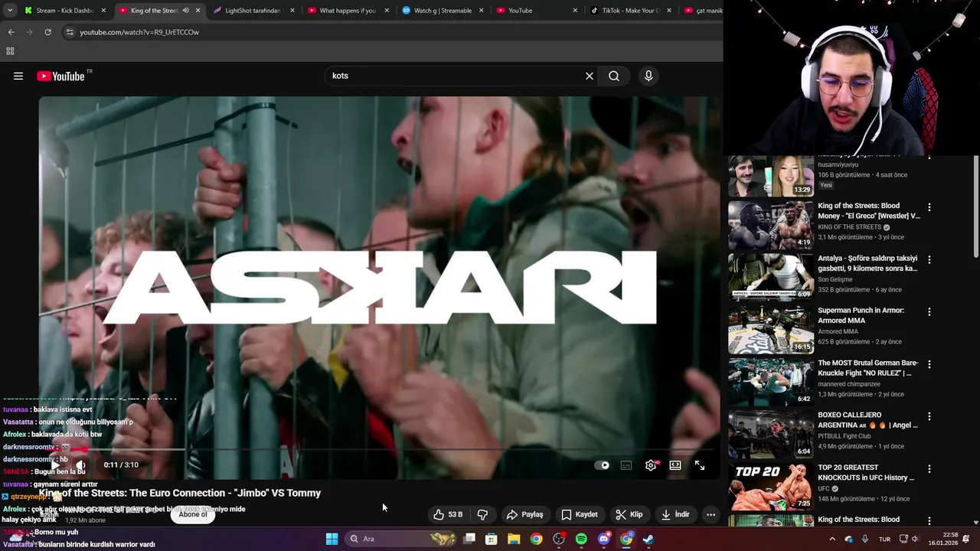Mute the video player volume
Screen dimensions: 980x551
pos(80,465)
